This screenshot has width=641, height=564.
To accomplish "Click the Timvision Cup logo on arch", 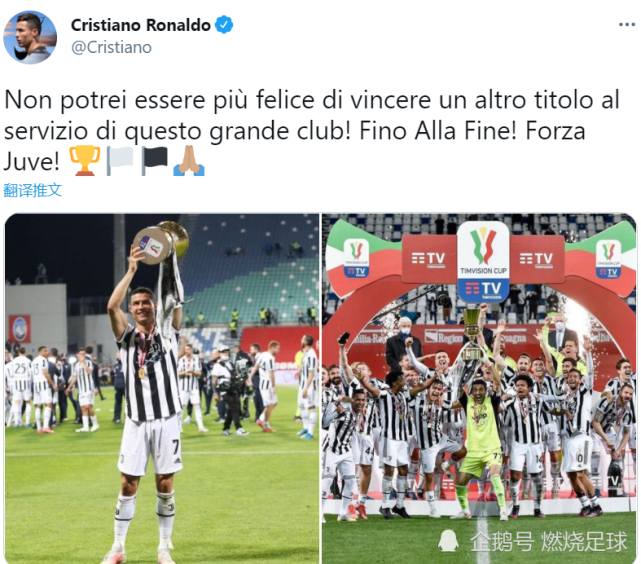I will 483,262.
